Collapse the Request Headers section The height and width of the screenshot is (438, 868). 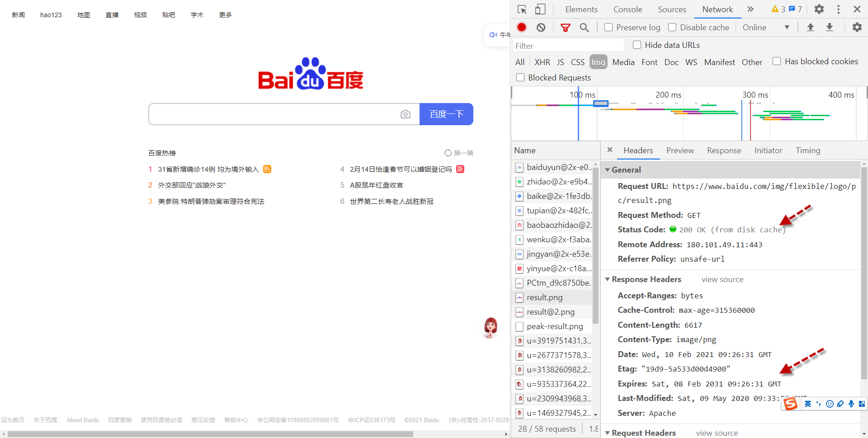pos(608,433)
